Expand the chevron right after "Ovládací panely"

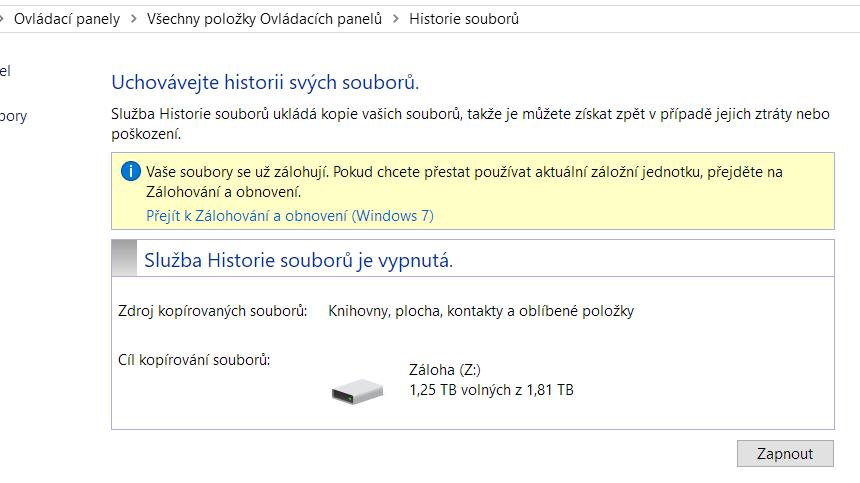pos(133,19)
